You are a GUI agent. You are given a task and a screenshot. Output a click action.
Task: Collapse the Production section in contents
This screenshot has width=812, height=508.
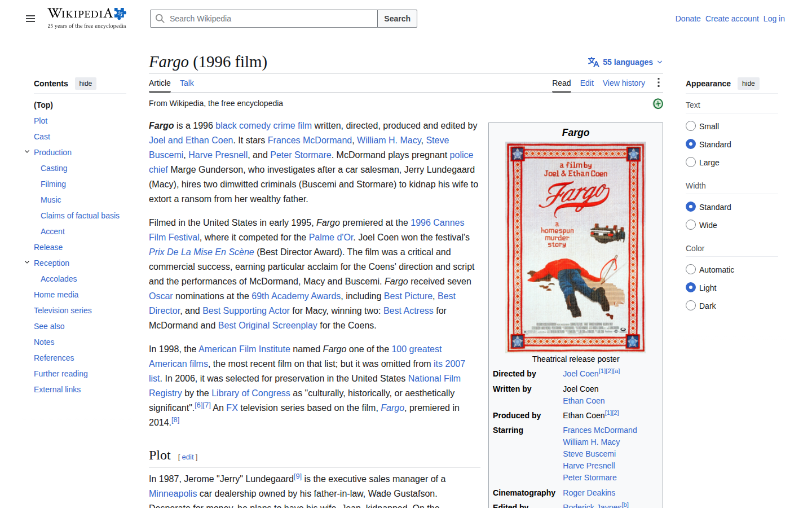click(x=27, y=152)
